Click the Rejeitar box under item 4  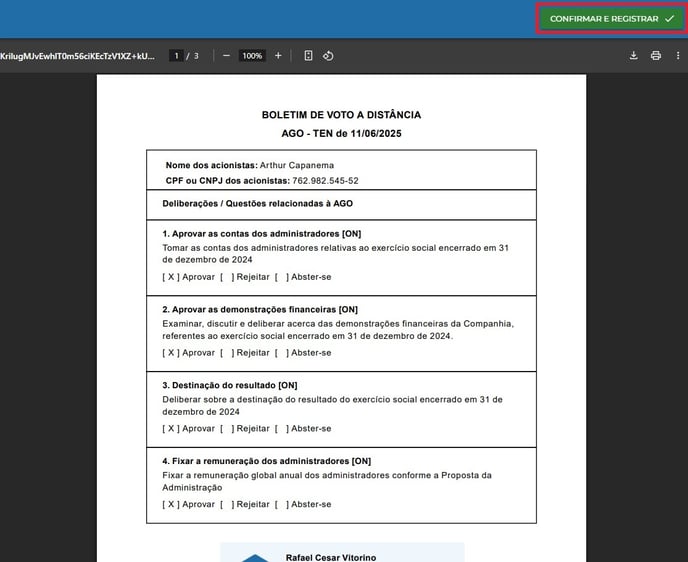(x=227, y=505)
